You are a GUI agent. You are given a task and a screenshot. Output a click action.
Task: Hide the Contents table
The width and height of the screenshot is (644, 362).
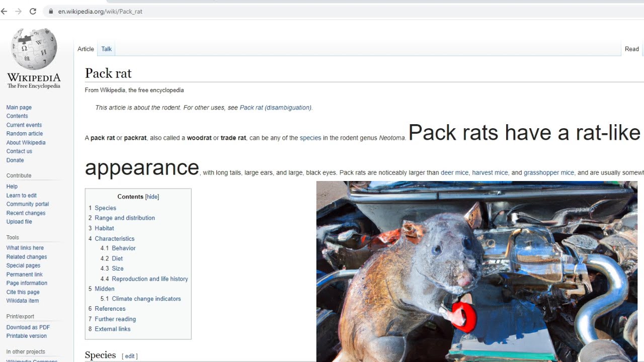[152, 197]
